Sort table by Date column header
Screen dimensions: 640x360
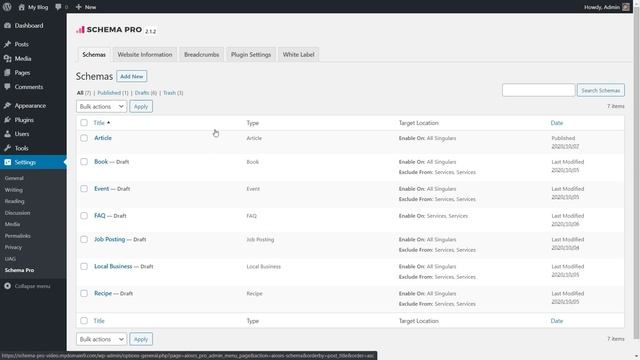pyautogui.click(x=557, y=122)
